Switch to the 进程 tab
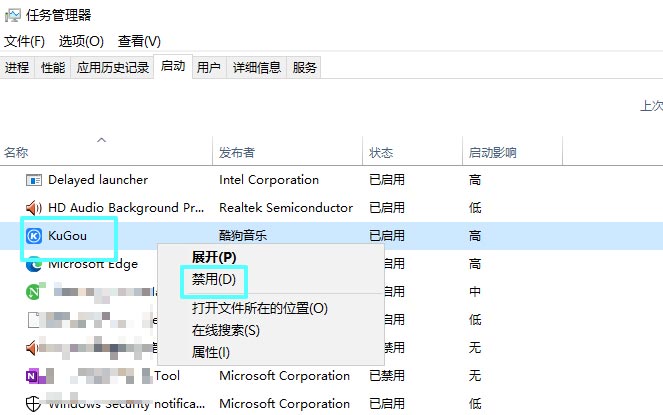 click(17, 67)
